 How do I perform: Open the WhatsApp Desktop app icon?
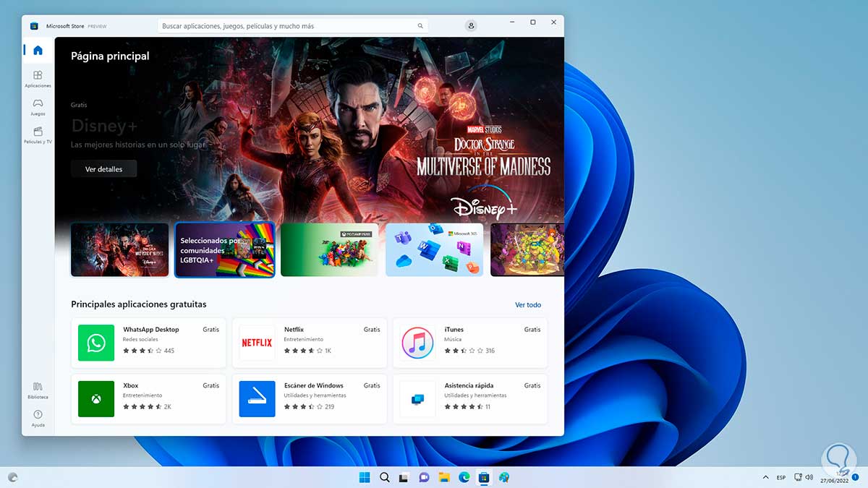tap(96, 343)
